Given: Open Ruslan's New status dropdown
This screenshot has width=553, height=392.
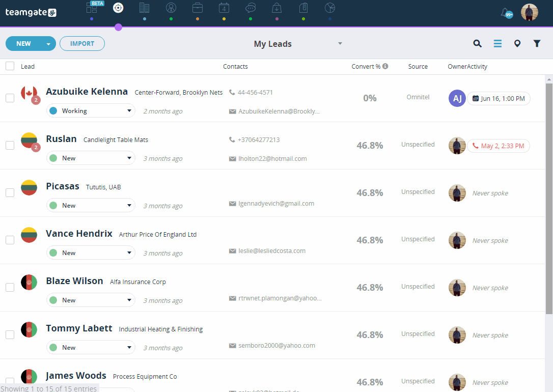Looking at the screenshot, I should [91, 158].
